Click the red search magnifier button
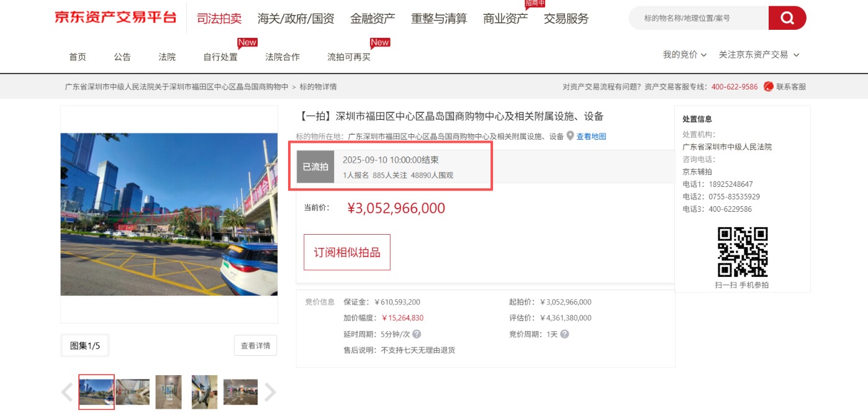This screenshot has height=413, width=868. point(787,18)
